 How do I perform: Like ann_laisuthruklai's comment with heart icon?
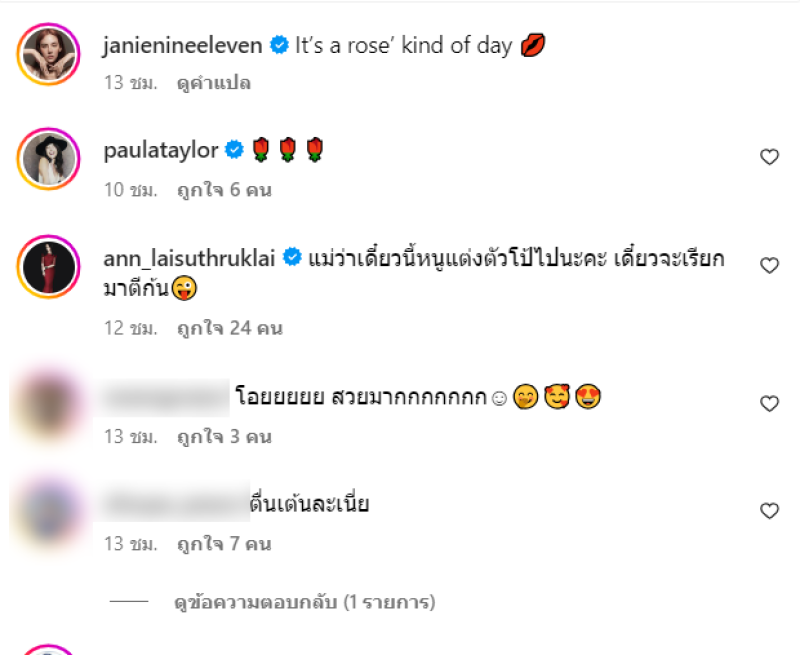769,265
